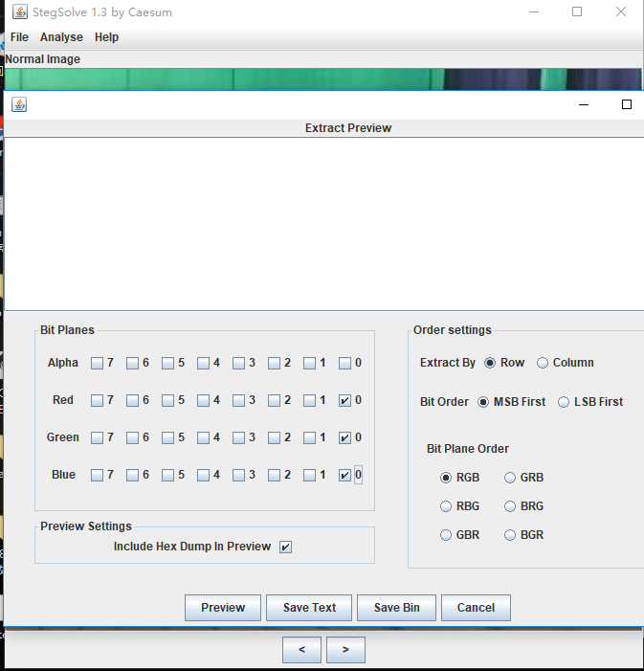Select GRB bit plane order
Screen dimensions: 644x671
pyautogui.click(x=510, y=478)
